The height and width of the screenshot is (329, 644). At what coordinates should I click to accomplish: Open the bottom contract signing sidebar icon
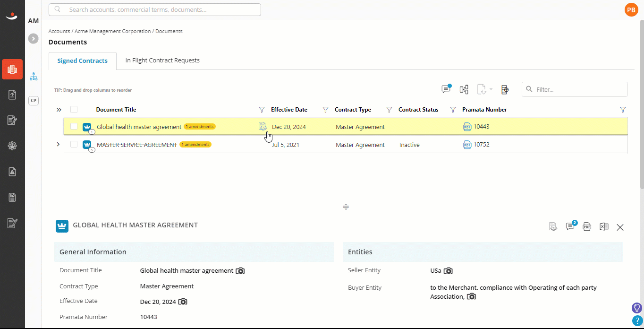click(x=12, y=223)
